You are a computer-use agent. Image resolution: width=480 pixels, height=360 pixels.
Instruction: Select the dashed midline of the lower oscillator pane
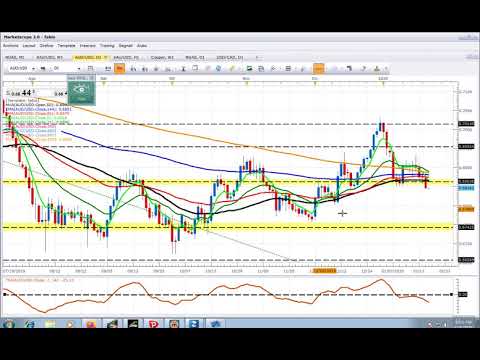[228, 295]
